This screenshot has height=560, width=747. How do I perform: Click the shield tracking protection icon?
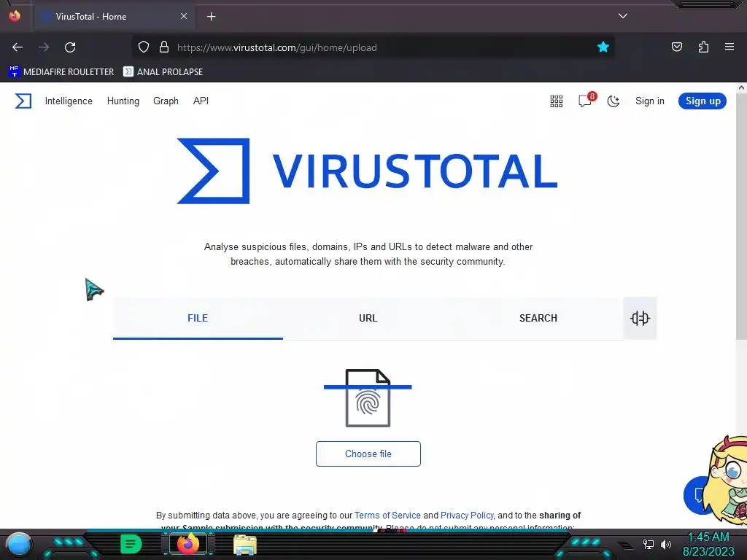pos(144,47)
